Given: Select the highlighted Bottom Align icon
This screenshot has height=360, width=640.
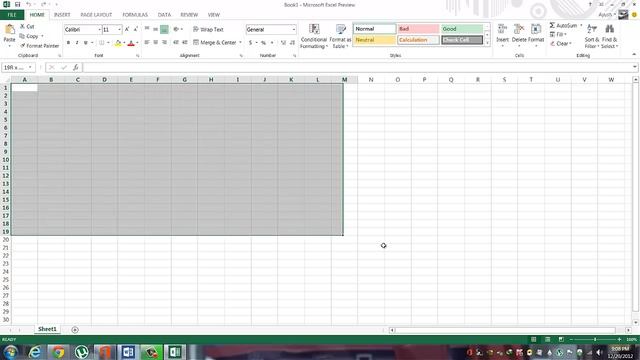Looking at the screenshot, I should point(164,29).
